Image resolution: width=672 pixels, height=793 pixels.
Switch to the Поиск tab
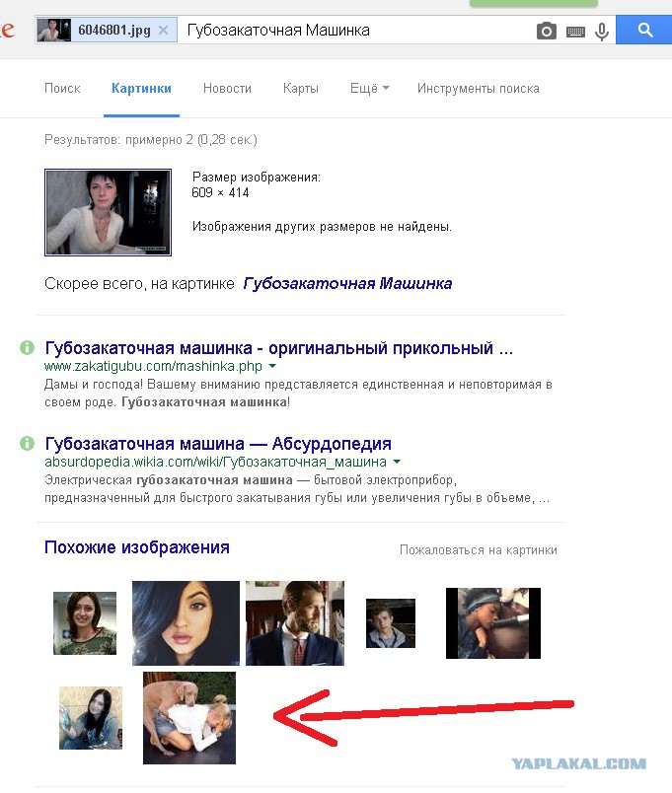tap(62, 88)
